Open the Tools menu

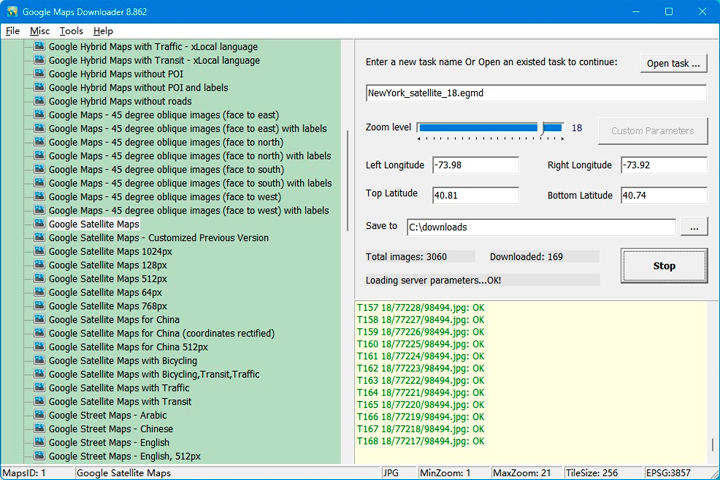(71, 31)
